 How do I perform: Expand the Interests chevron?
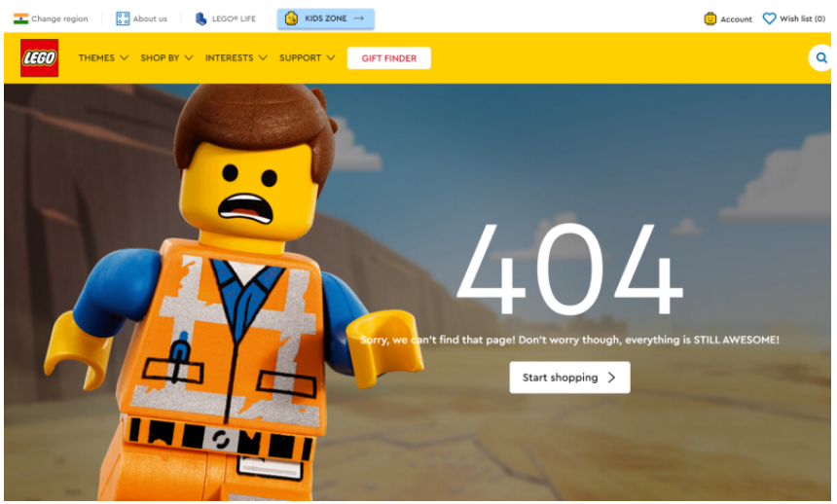click(263, 57)
